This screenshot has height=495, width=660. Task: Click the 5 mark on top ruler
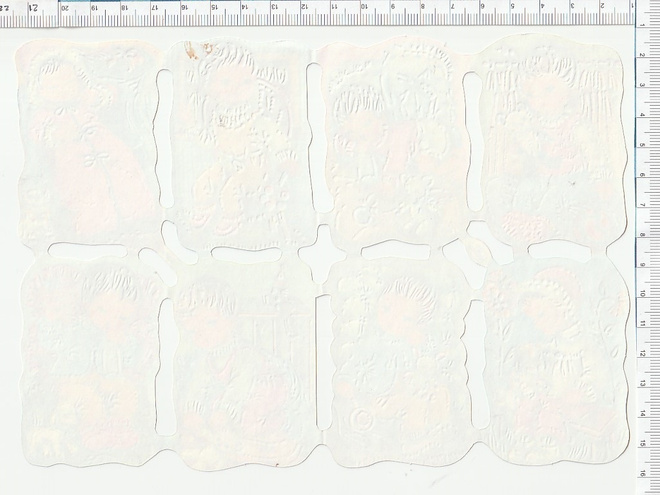513,7
